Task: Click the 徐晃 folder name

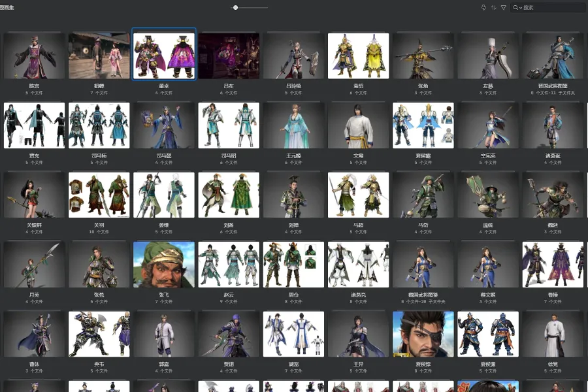Action: [x=553, y=365]
